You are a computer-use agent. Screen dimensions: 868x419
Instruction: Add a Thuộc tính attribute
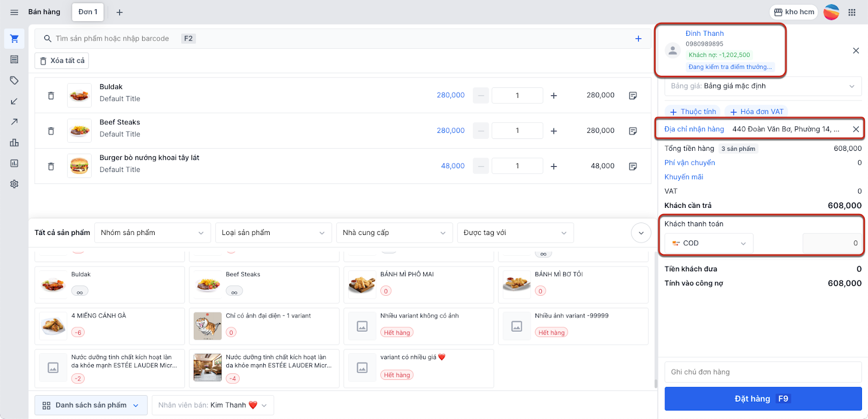(x=693, y=112)
